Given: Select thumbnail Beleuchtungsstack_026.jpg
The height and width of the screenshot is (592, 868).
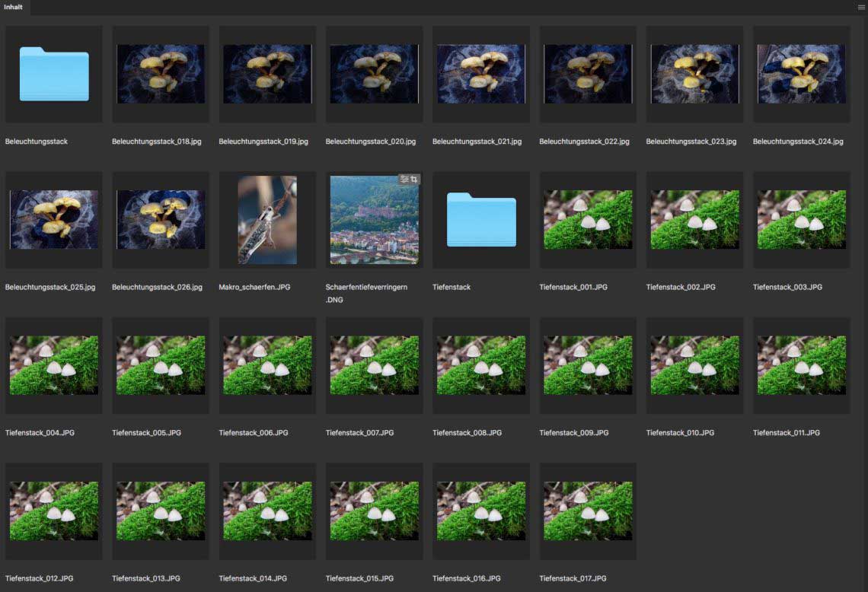Looking at the screenshot, I should tap(161, 220).
